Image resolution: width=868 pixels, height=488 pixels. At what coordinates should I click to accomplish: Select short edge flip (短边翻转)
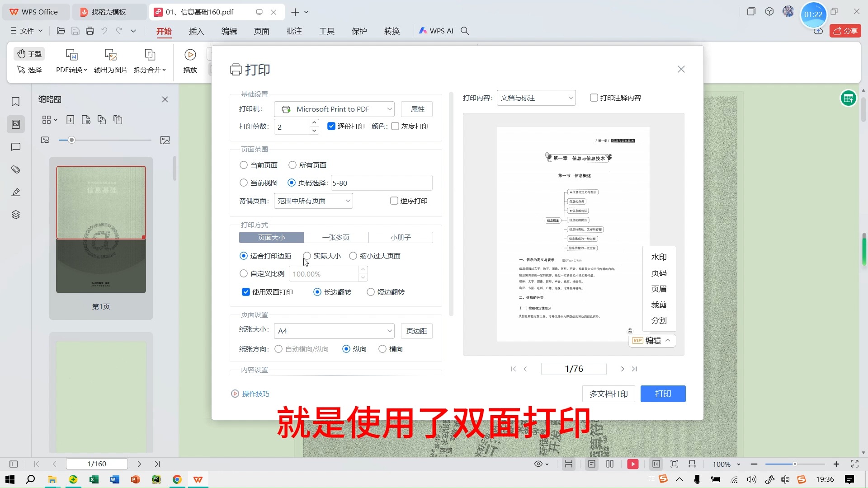pyautogui.click(x=371, y=292)
